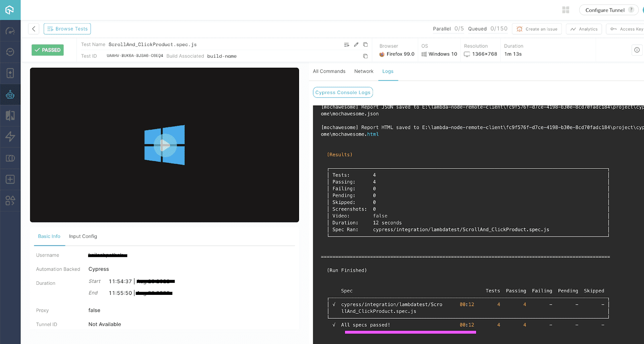Open the LambdaTest home logo
Image resolution: width=644 pixels, height=344 pixels.
pyautogui.click(x=10, y=10)
